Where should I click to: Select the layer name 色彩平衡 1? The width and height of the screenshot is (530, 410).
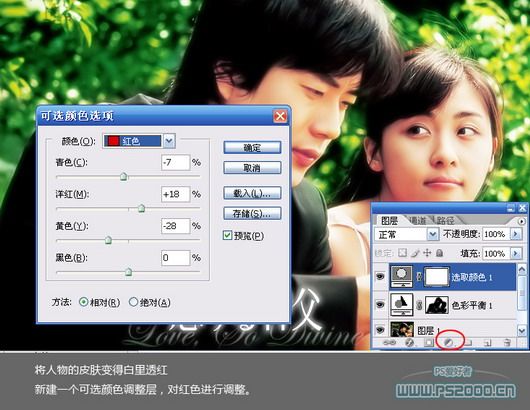click(472, 305)
